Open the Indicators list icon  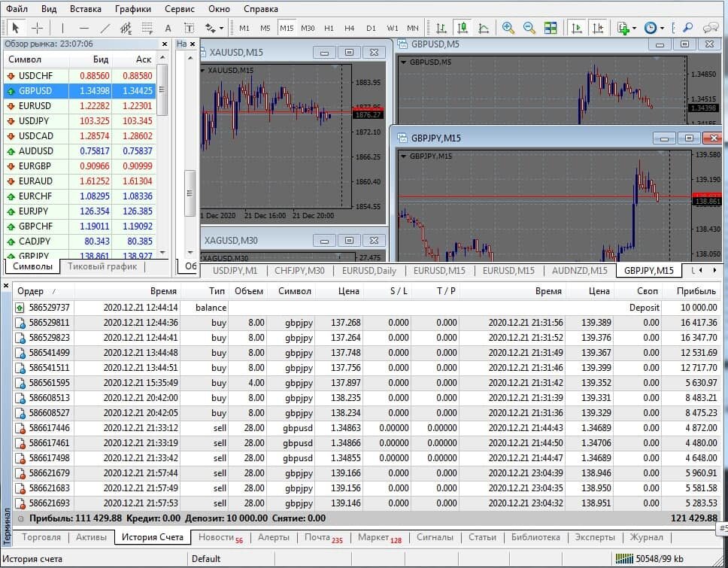623,28
